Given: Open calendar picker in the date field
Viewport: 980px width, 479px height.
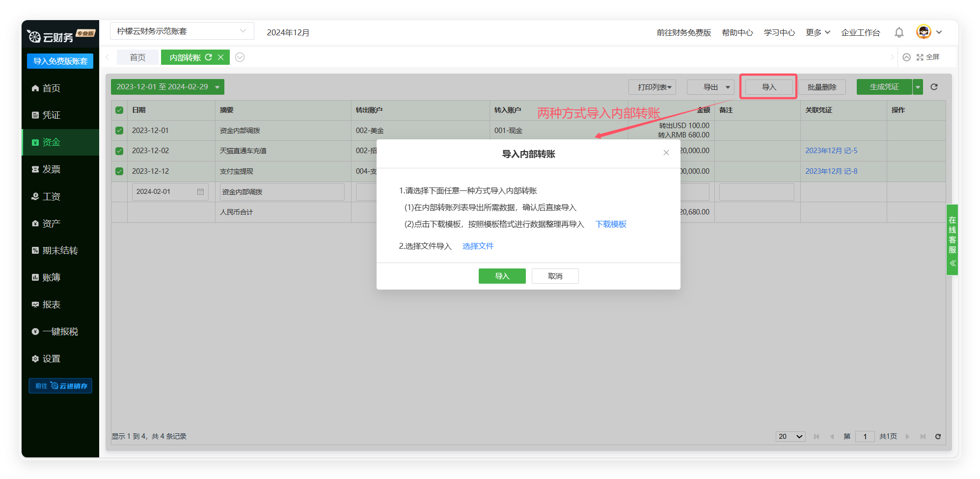Looking at the screenshot, I should click(x=200, y=192).
